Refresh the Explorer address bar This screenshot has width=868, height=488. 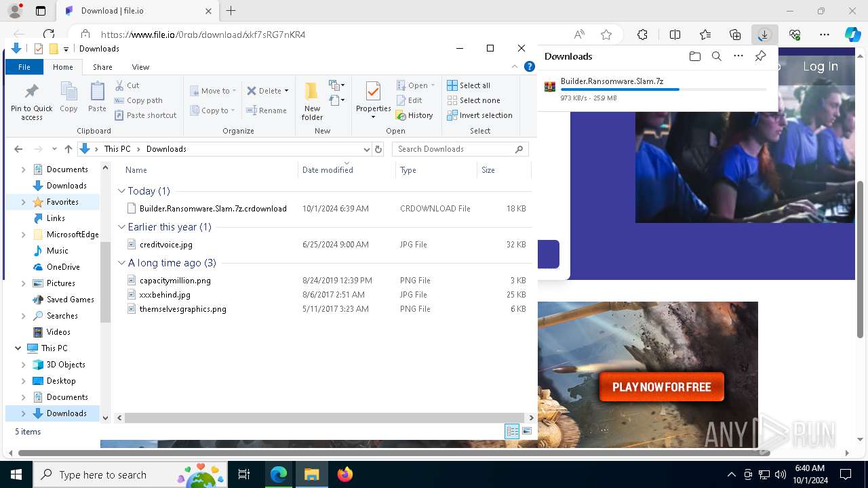click(378, 149)
